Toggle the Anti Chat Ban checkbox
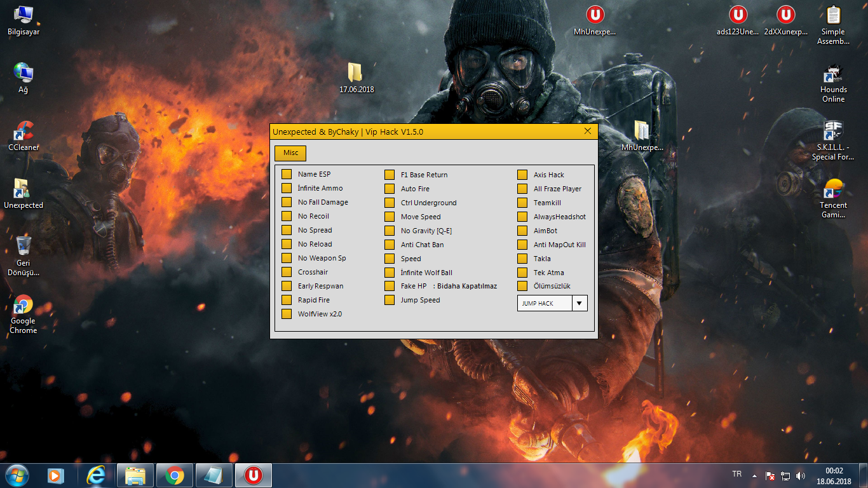868x488 pixels. point(390,245)
